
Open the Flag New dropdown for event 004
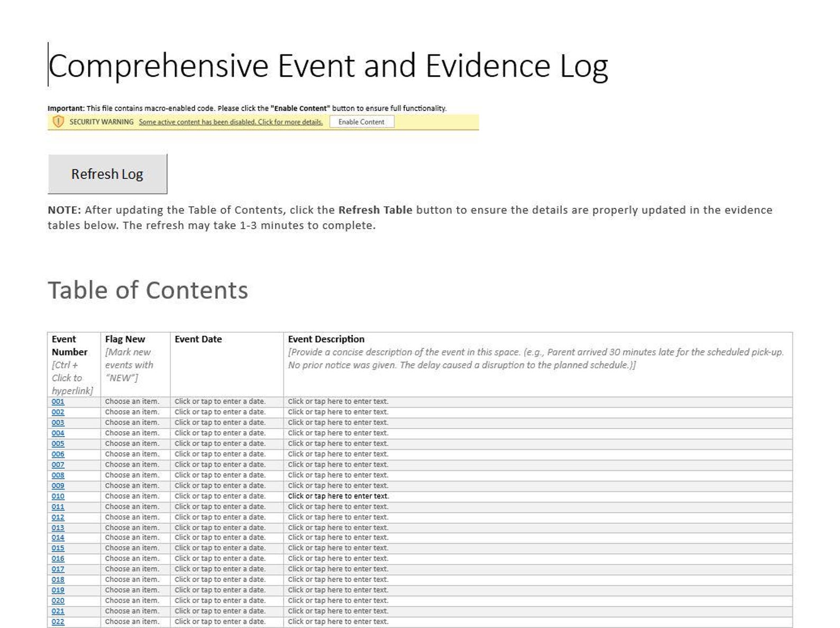pos(132,433)
